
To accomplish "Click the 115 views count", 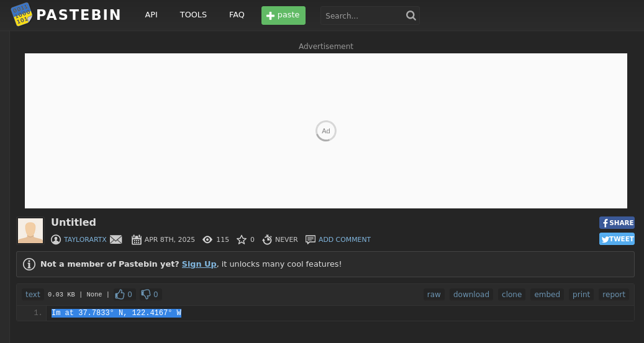I will [222, 239].
